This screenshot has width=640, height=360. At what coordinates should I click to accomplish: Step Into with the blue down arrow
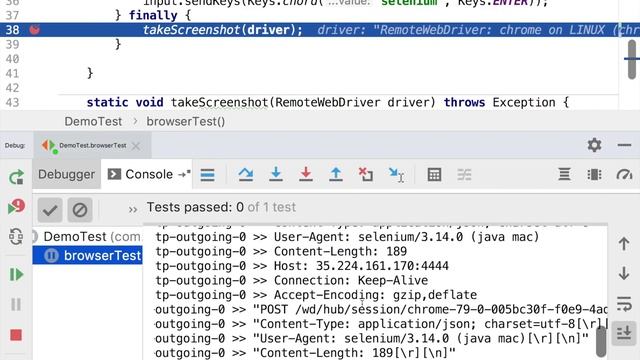pyautogui.click(x=276, y=174)
